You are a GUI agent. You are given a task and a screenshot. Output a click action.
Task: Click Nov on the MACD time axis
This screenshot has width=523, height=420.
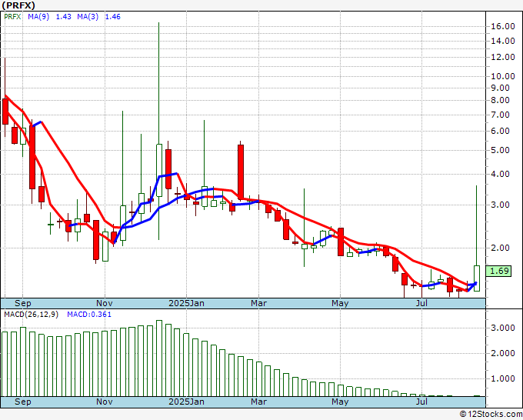click(x=105, y=402)
